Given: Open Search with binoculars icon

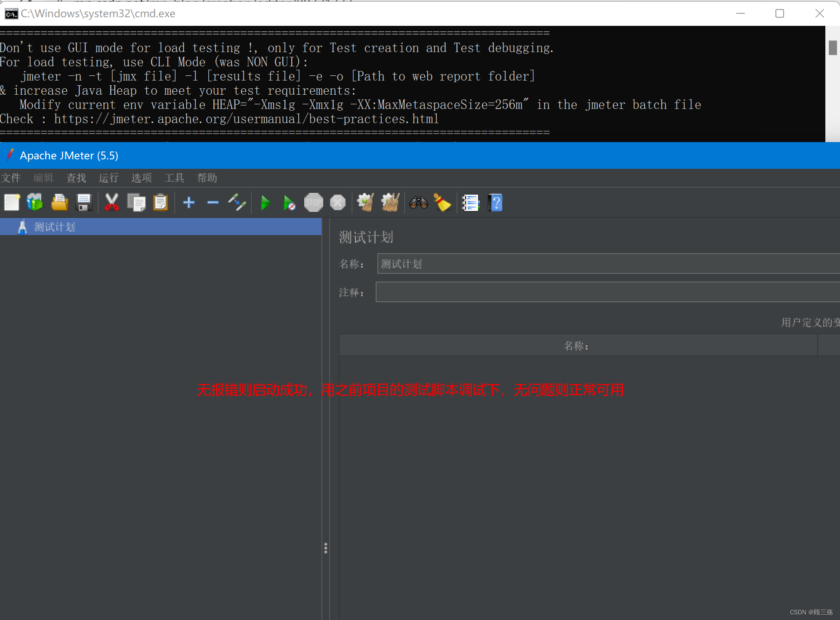Looking at the screenshot, I should [x=418, y=202].
